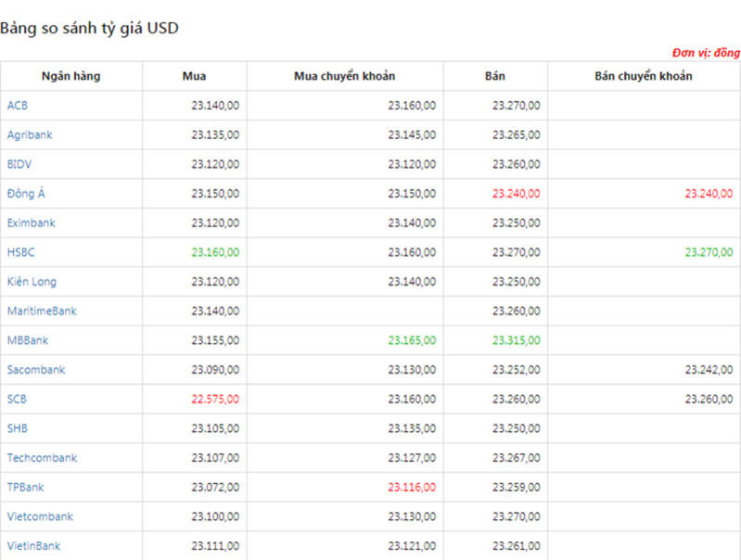Image resolution: width=741 pixels, height=560 pixels.
Task: Select Đông Á red Bán rate 23.240,00
Action: click(x=516, y=193)
